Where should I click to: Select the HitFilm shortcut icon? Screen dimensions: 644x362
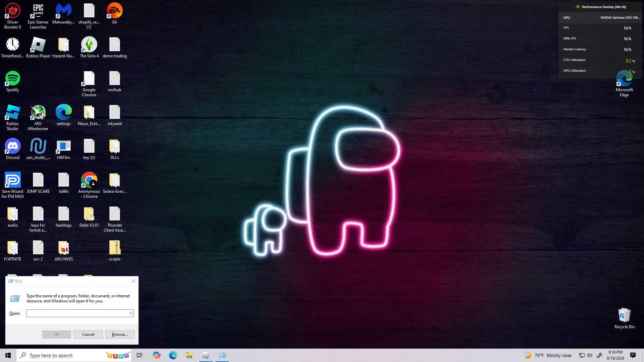pyautogui.click(x=63, y=146)
